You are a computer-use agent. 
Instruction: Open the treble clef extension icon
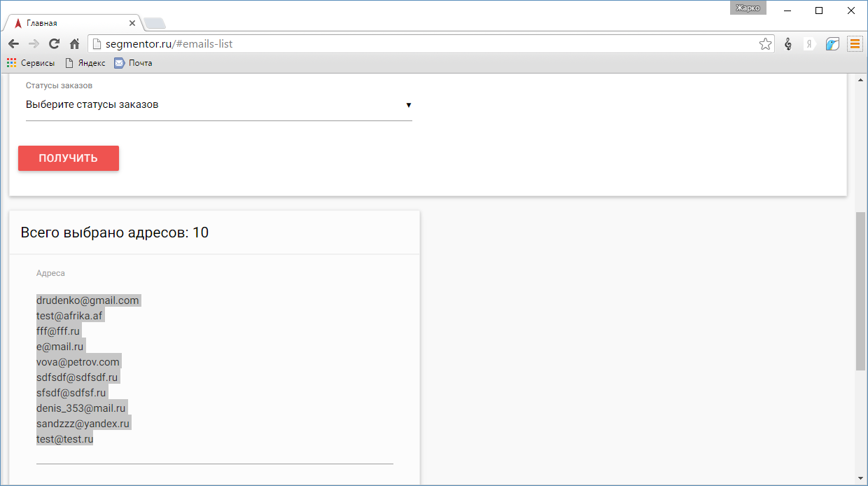(x=788, y=44)
